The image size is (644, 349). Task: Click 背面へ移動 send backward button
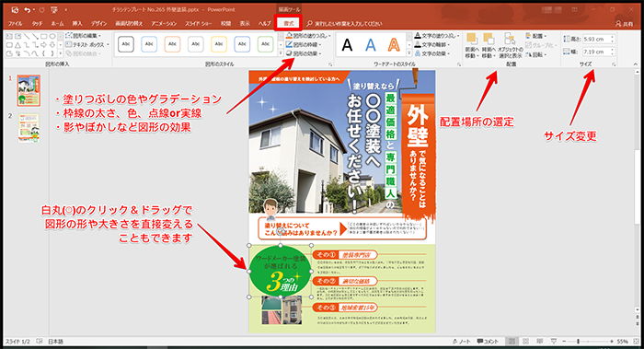489,45
